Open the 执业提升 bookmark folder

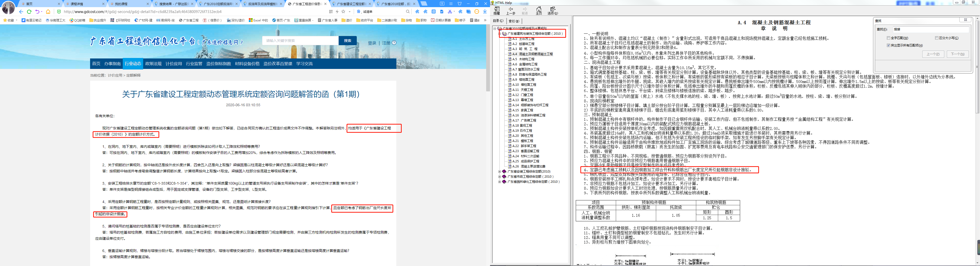point(97,20)
